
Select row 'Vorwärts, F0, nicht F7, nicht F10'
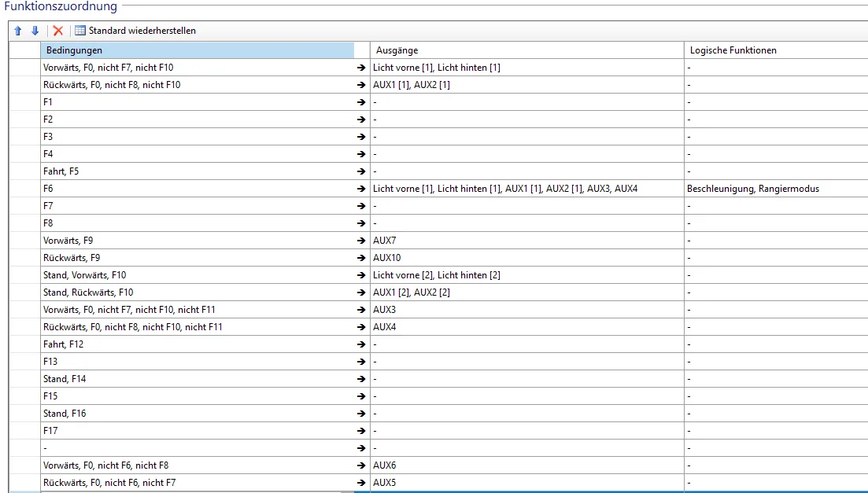(x=197, y=68)
